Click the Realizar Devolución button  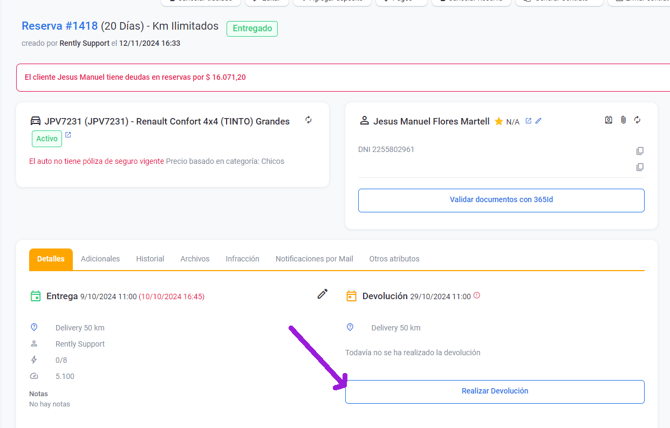click(494, 391)
